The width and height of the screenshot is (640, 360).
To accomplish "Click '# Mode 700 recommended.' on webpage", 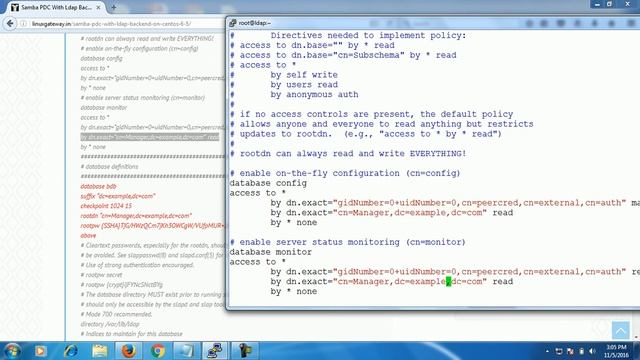I will [116, 314].
